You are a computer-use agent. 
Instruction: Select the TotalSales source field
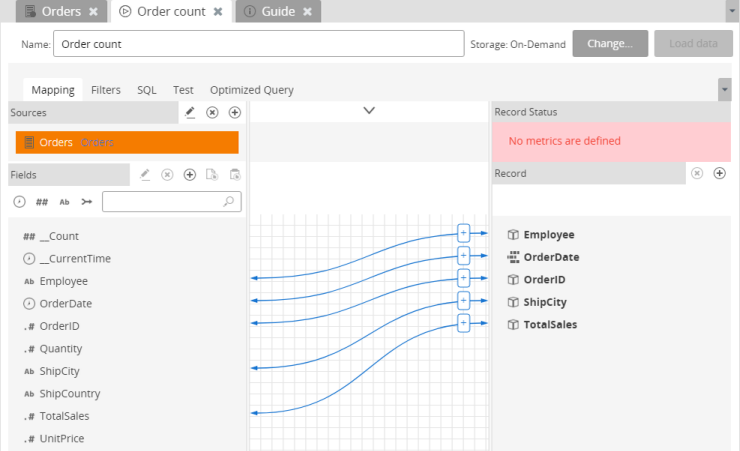(x=56, y=416)
